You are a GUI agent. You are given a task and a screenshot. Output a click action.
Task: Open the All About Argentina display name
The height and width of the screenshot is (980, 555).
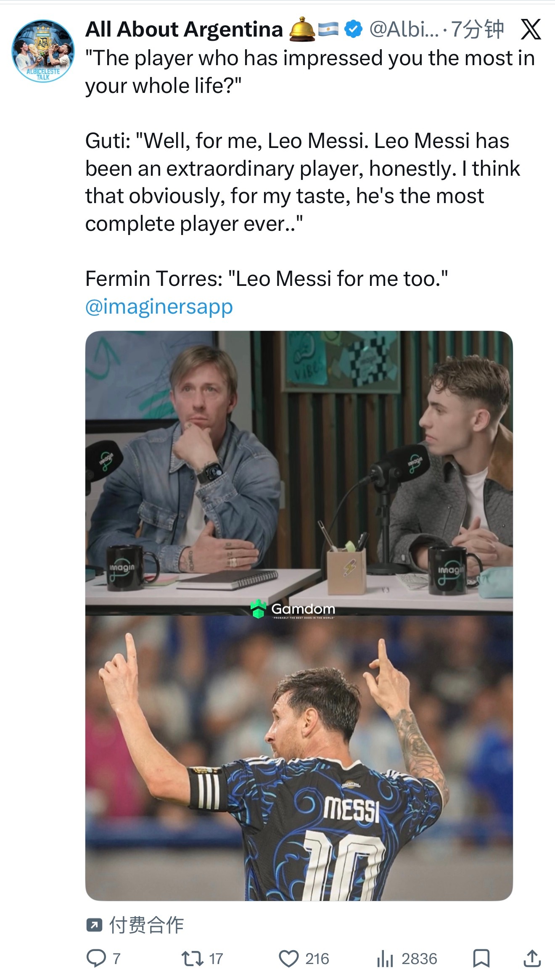pyautogui.click(x=184, y=29)
